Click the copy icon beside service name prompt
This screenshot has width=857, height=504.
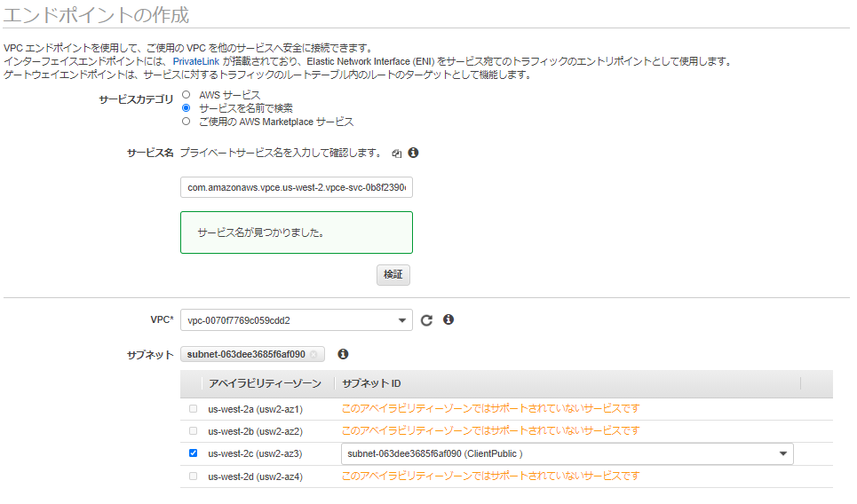(397, 154)
